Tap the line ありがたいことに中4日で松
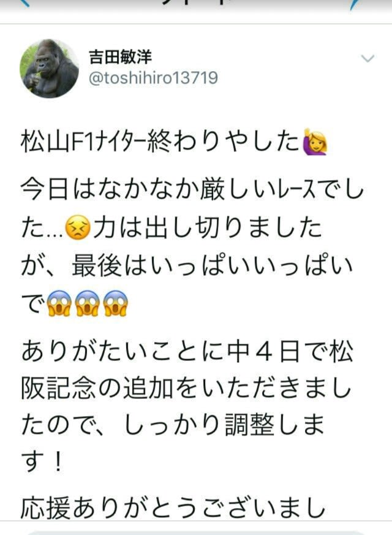The height and width of the screenshot is (535, 392). click(187, 351)
